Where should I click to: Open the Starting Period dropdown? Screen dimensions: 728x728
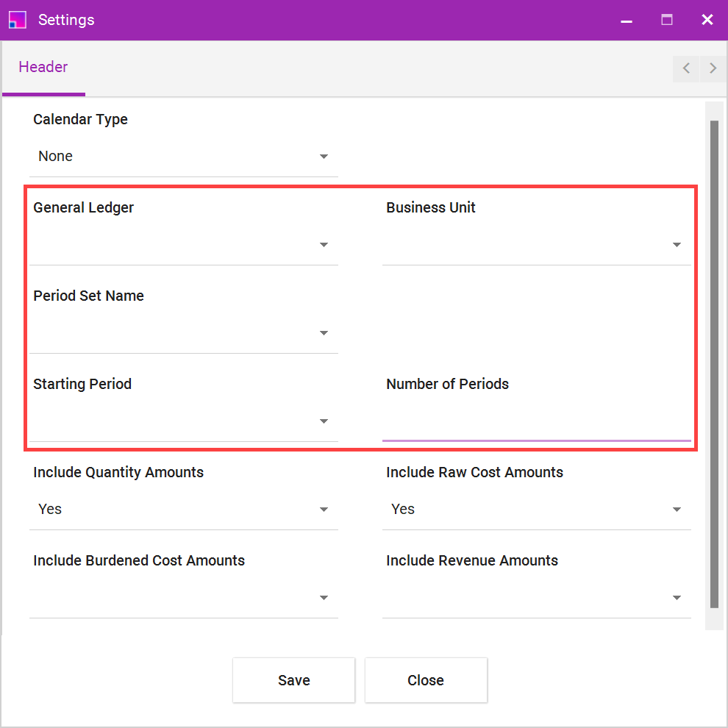pyautogui.click(x=183, y=421)
